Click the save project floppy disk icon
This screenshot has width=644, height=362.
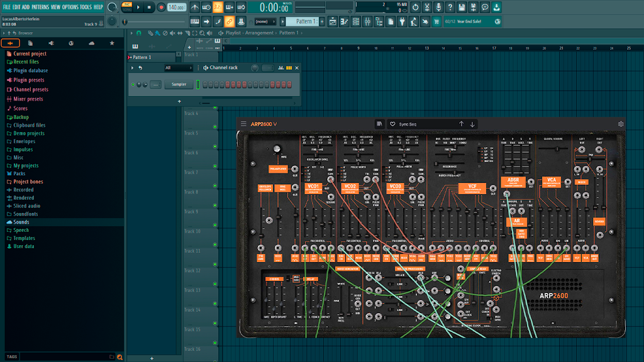[462, 7]
